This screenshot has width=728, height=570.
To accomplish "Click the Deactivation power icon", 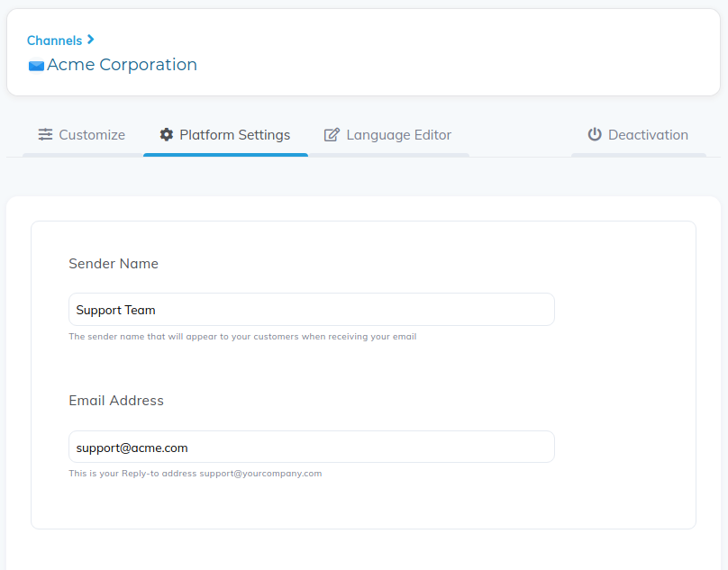I will pyautogui.click(x=595, y=134).
